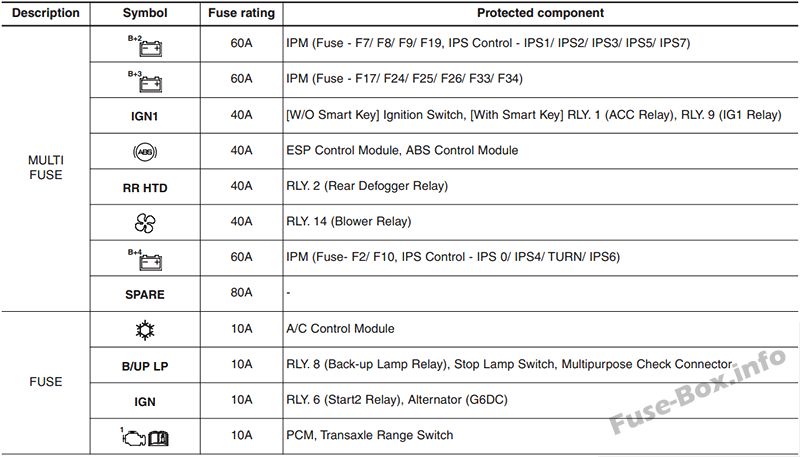The width and height of the screenshot is (800, 457).
Task: Select the A/C snowflake symbol icon
Action: [x=145, y=330]
